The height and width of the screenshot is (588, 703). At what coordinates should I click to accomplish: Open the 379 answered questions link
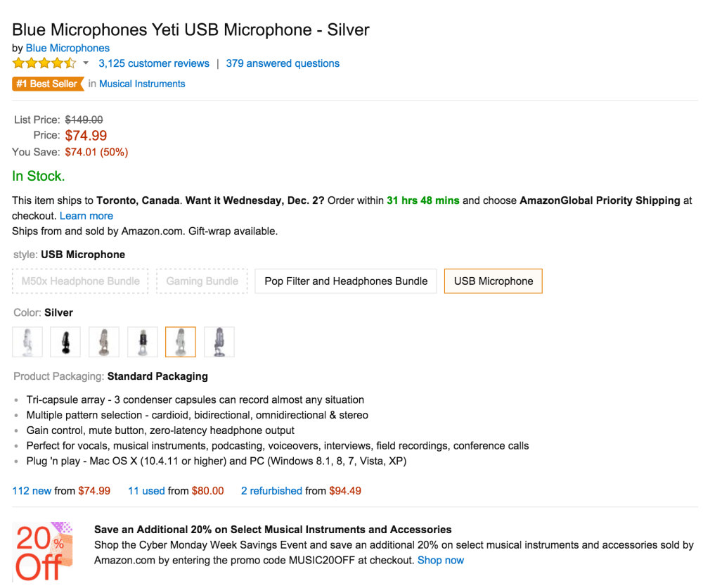click(283, 63)
